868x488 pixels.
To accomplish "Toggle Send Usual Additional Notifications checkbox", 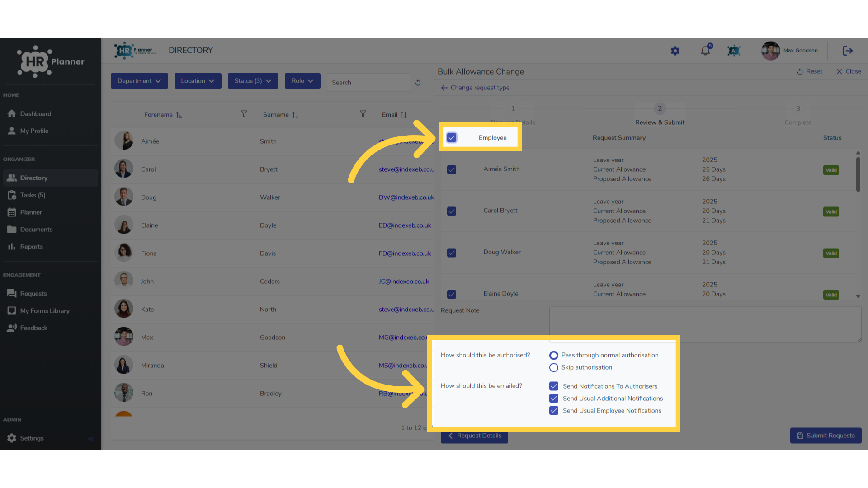I will 554,398.
